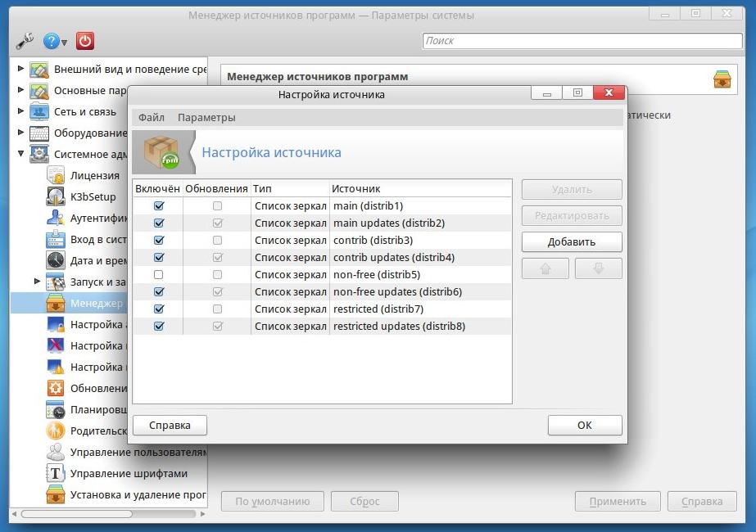The width and height of the screenshot is (756, 532).
Task: Click Справка button in source dialog
Action: (x=170, y=426)
